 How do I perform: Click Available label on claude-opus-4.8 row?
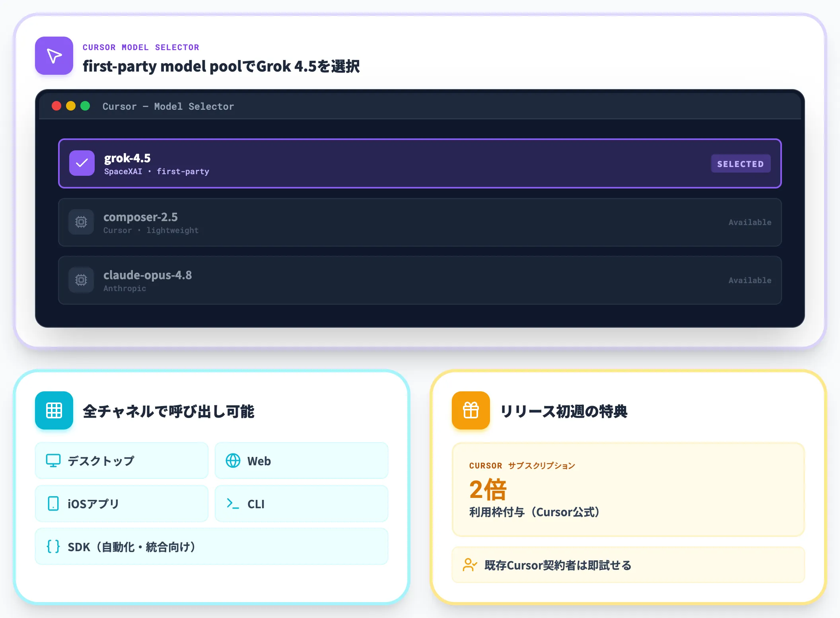(750, 280)
